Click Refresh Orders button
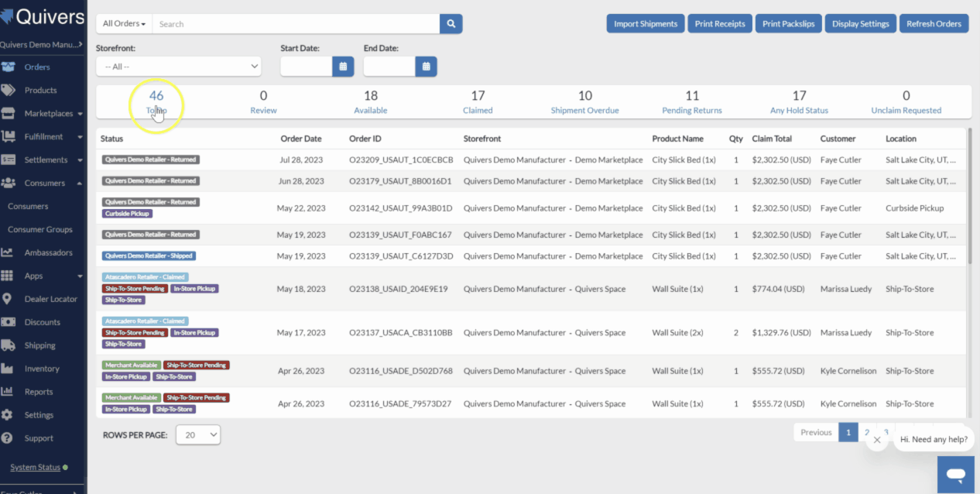980x494 pixels. tap(934, 24)
